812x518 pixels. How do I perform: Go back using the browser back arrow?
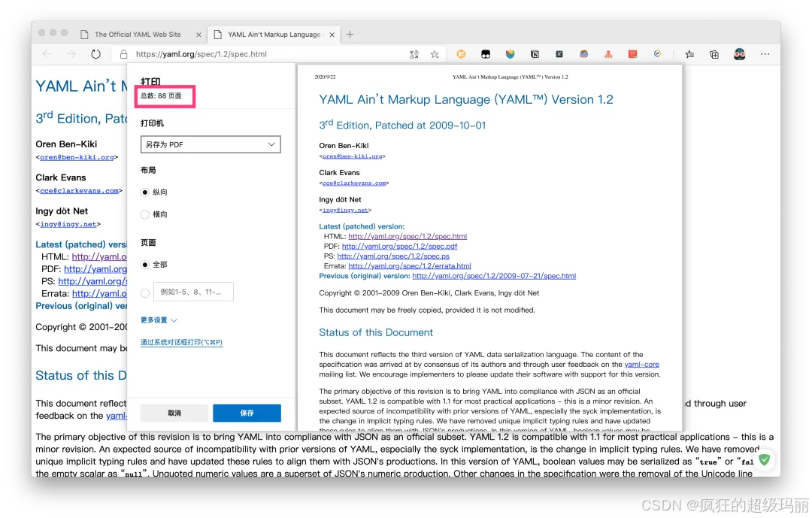[47, 54]
